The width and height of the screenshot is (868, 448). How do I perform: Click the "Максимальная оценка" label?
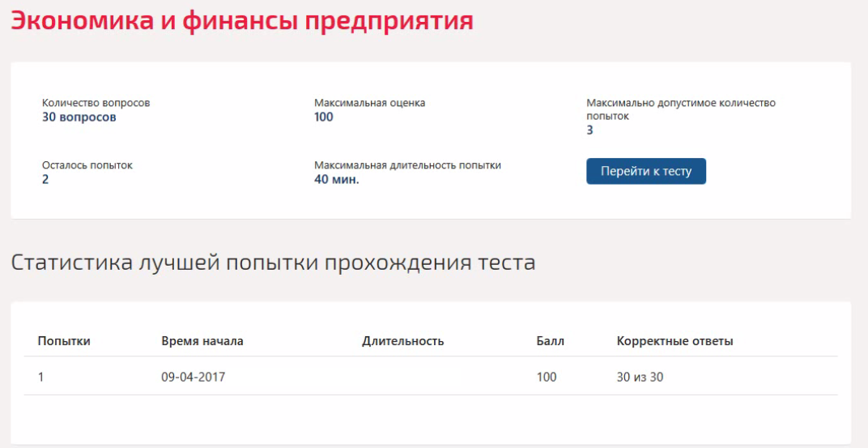[x=369, y=103]
